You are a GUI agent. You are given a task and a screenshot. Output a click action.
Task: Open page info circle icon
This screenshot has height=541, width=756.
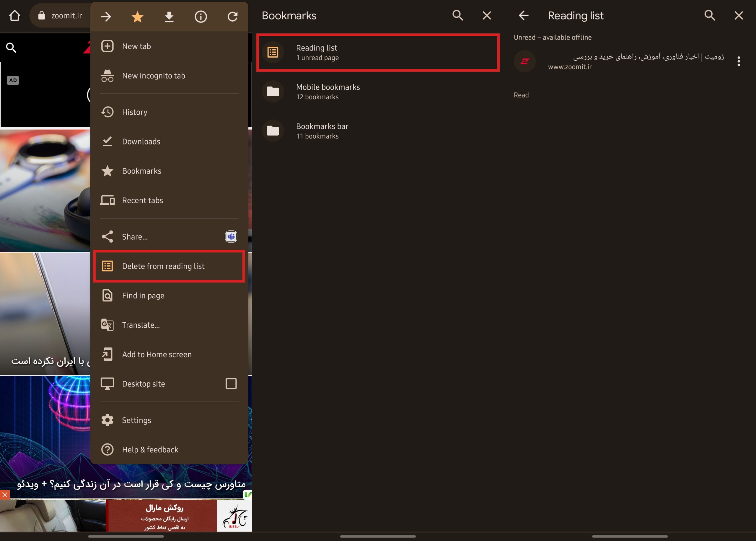(x=201, y=16)
